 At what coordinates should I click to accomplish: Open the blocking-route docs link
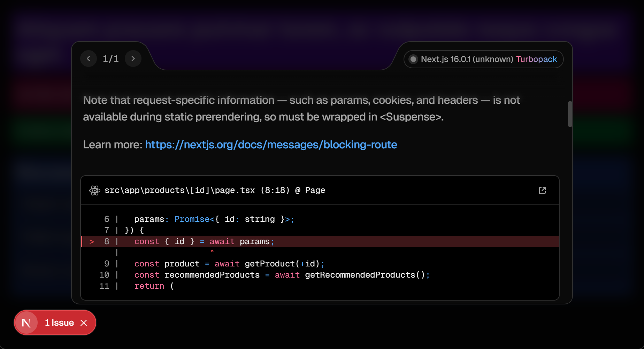click(x=271, y=145)
